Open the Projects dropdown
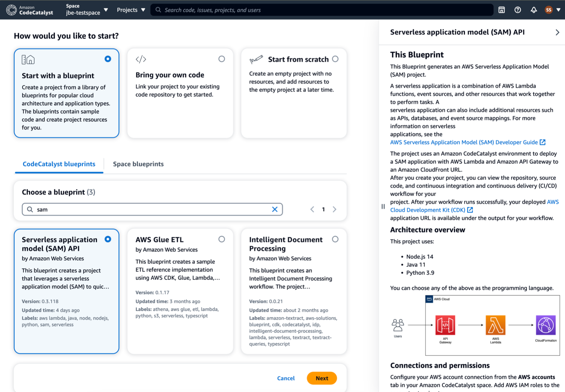Viewport: 565px width, 392px height. click(x=131, y=10)
